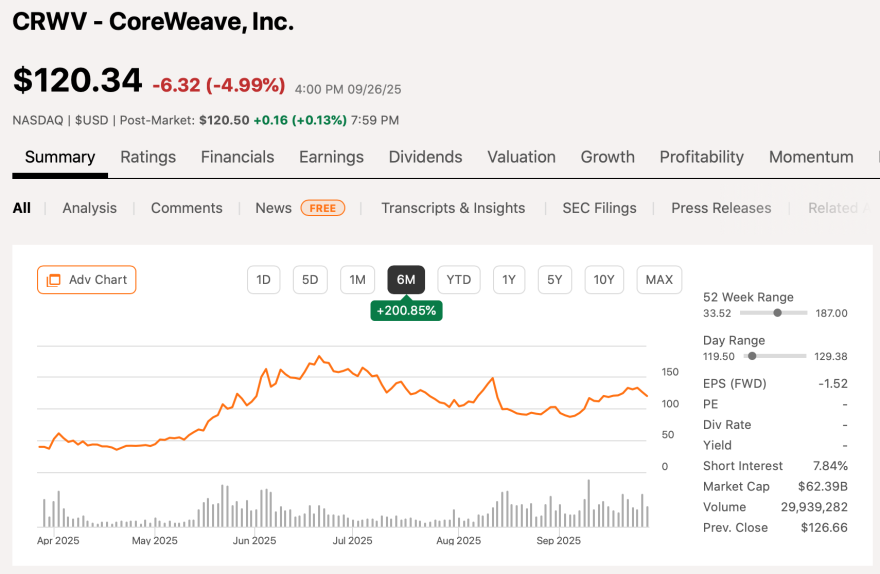Select the 5D chart range
The height and width of the screenshot is (574, 880).
click(310, 280)
